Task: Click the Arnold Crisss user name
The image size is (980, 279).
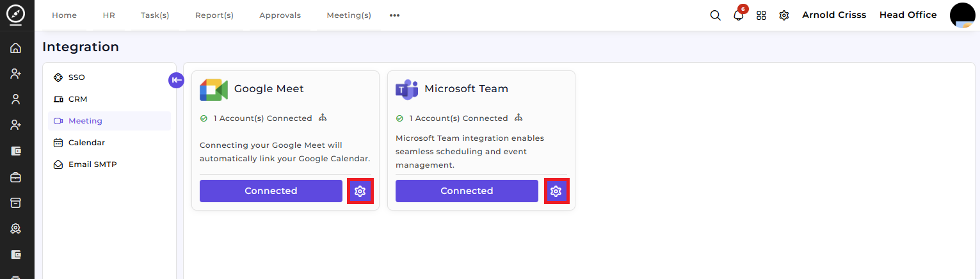Action: coord(834,15)
